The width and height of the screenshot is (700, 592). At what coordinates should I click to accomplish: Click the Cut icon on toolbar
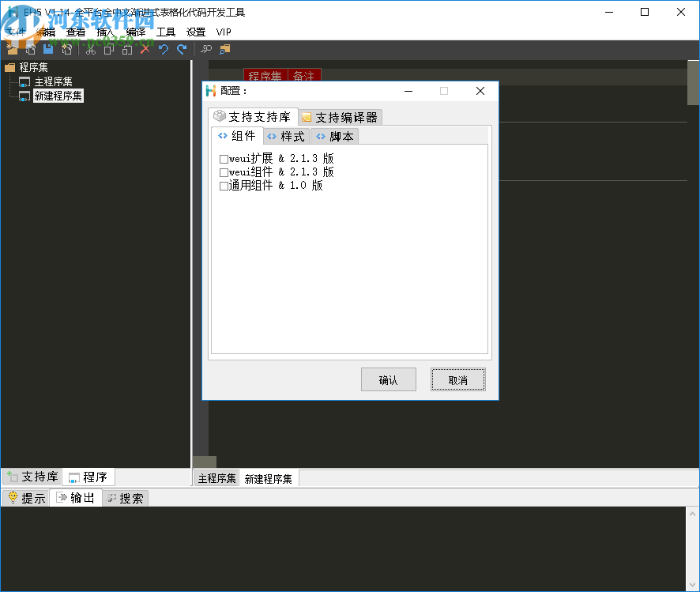click(91, 49)
